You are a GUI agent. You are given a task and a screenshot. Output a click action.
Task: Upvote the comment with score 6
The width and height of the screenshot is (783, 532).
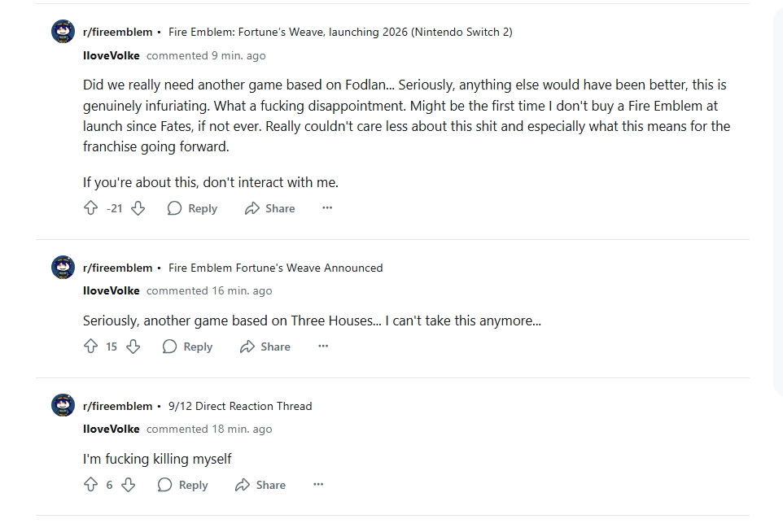click(91, 485)
